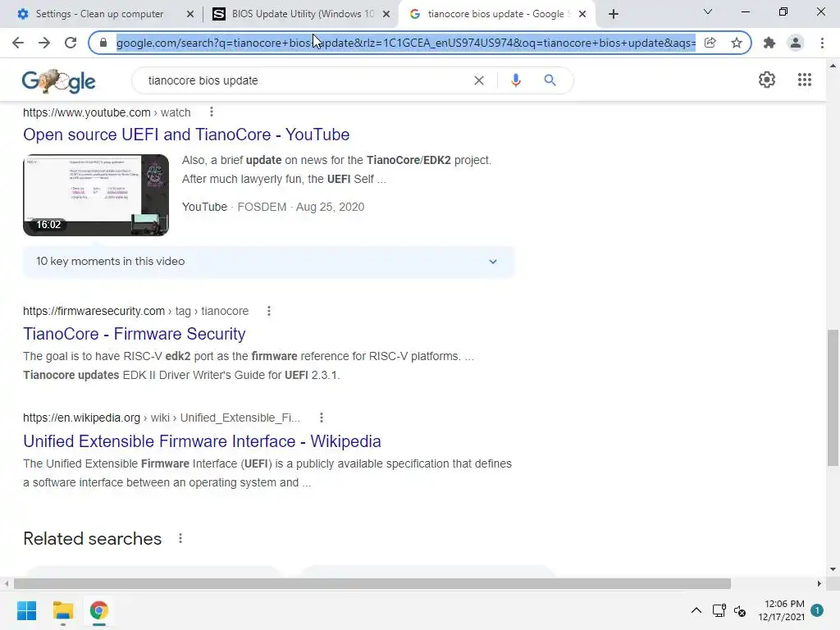Open the clock showing 12:06 PM
Screen dimensions: 840x630
(781, 610)
